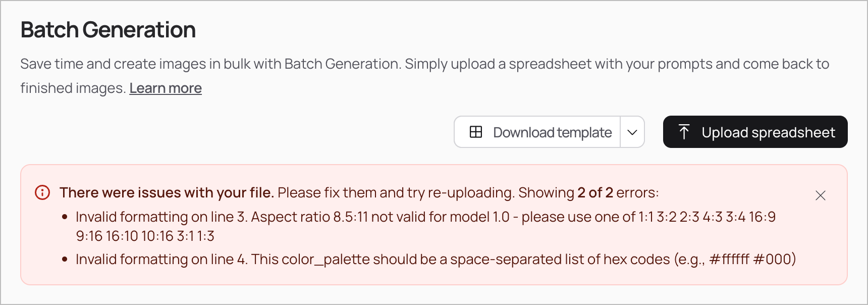Click the bold 'There were issues with your file' text
868x305 pixels.
point(167,192)
